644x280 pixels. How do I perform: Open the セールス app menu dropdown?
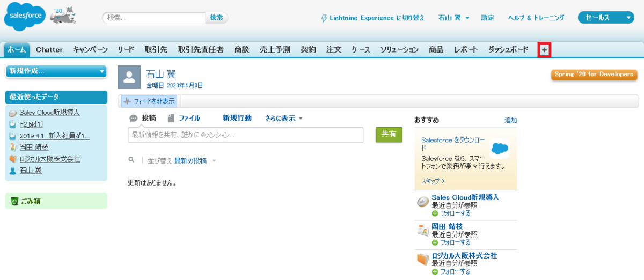click(606, 18)
